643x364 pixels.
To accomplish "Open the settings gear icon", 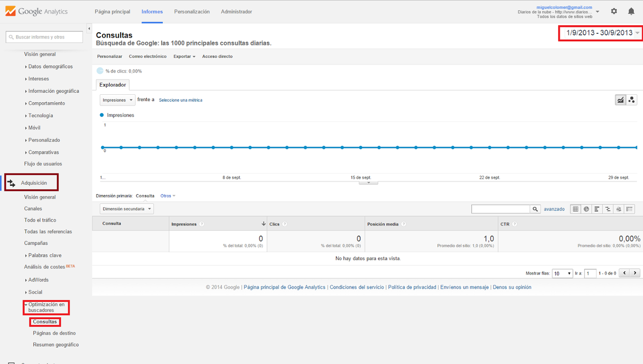I will [614, 11].
